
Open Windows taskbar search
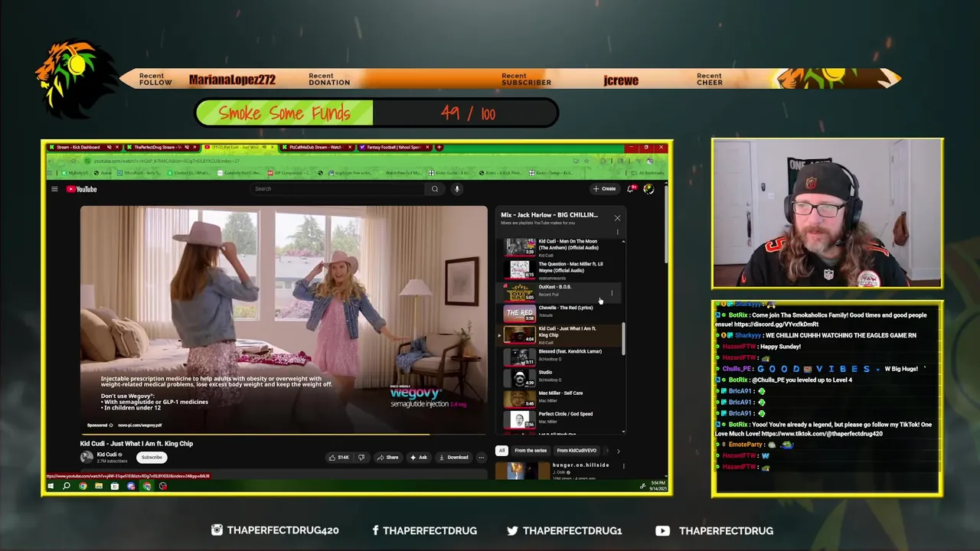tap(67, 486)
